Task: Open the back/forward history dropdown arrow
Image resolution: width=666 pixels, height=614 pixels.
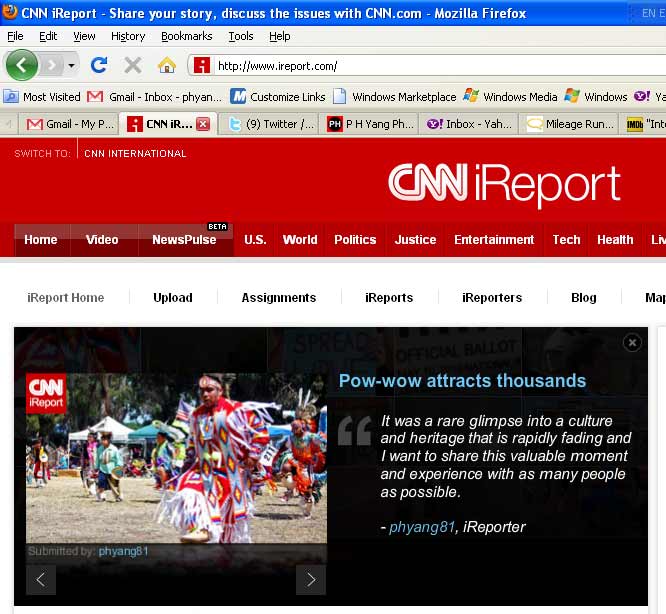Action: click(x=71, y=65)
